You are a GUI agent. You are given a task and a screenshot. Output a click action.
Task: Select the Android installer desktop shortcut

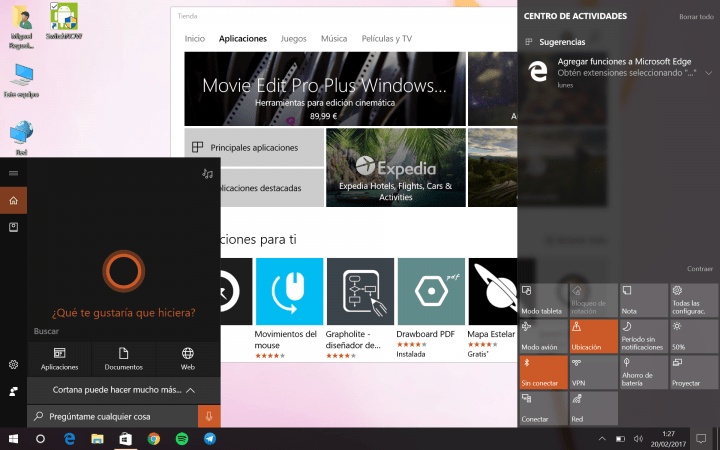point(64,21)
